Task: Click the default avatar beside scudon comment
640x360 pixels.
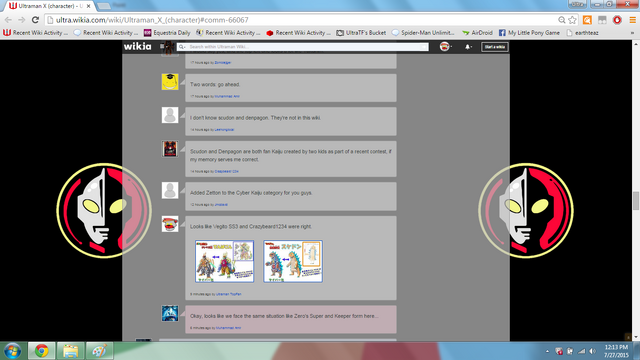Action: [170, 115]
